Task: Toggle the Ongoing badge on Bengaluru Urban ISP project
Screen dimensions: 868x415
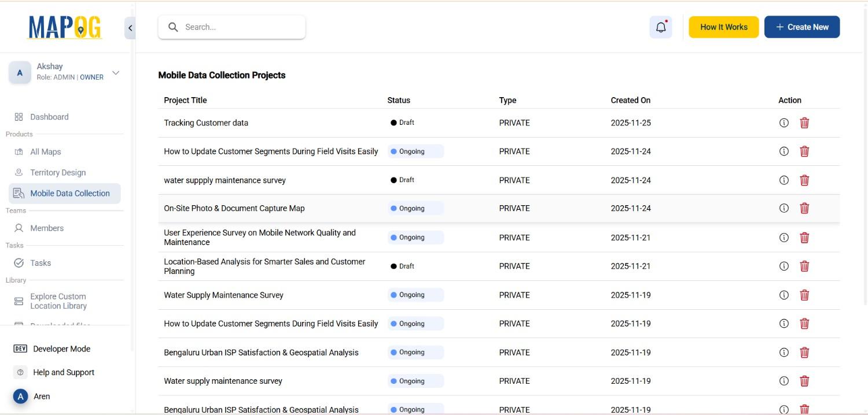Action: click(x=415, y=352)
